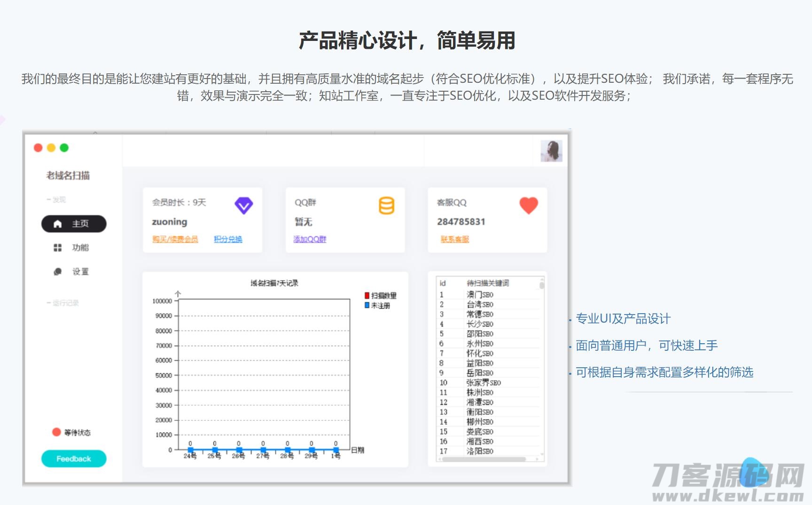Select the 澳门SEO keyword row

coord(488,295)
